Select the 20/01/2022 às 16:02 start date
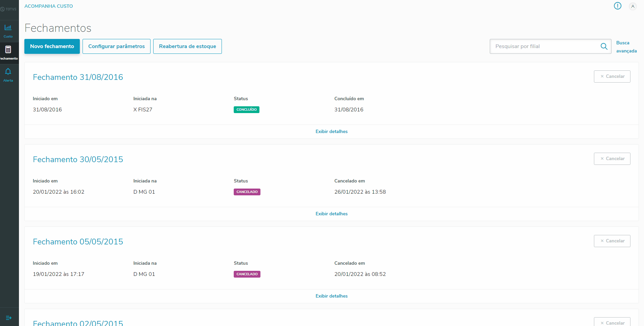 59,192
